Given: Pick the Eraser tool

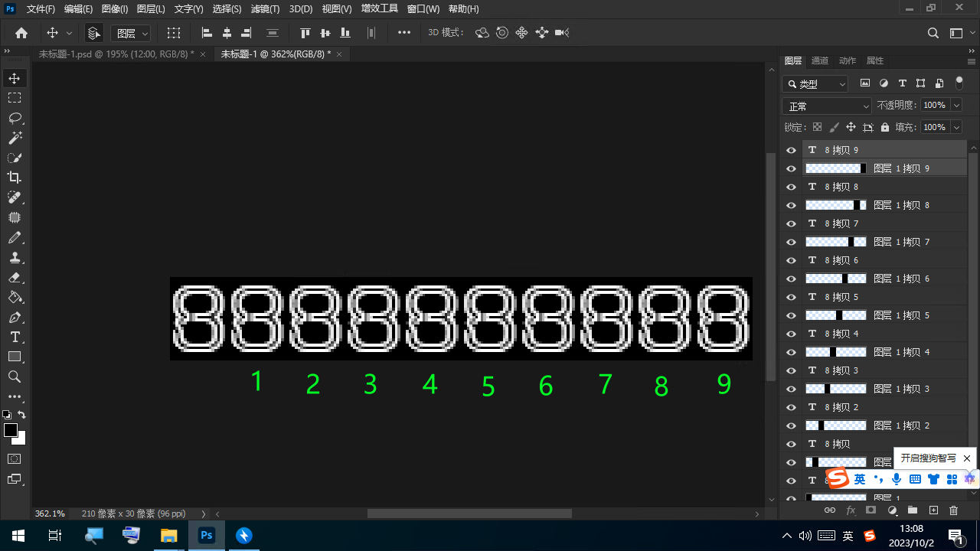Looking at the screenshot, I should [x=15, y=277].
